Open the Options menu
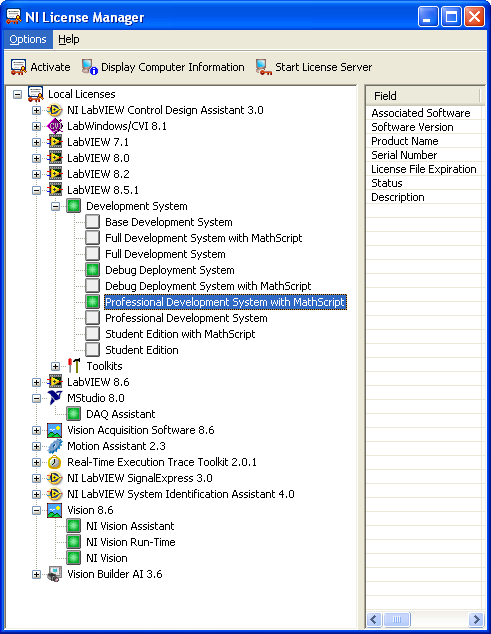 pos(28,39)
